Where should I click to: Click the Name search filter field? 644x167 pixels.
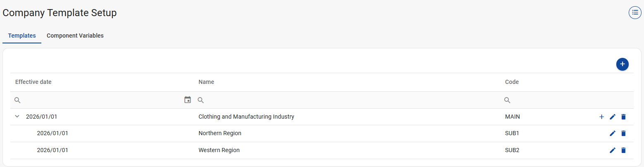pos(347,100)
